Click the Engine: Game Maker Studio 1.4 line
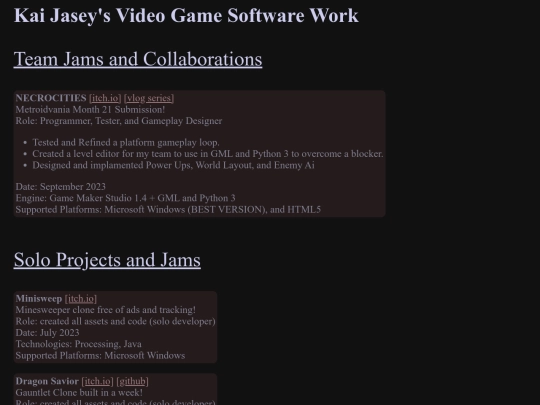 click(125, 198)
